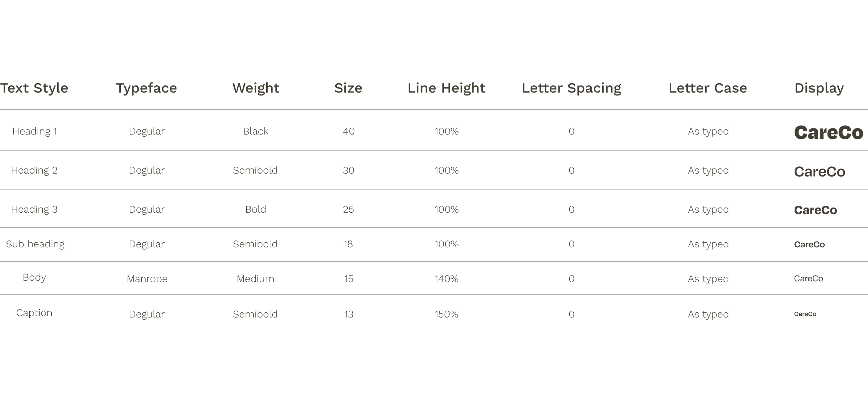Select the Weight column header

click(256, 88)
